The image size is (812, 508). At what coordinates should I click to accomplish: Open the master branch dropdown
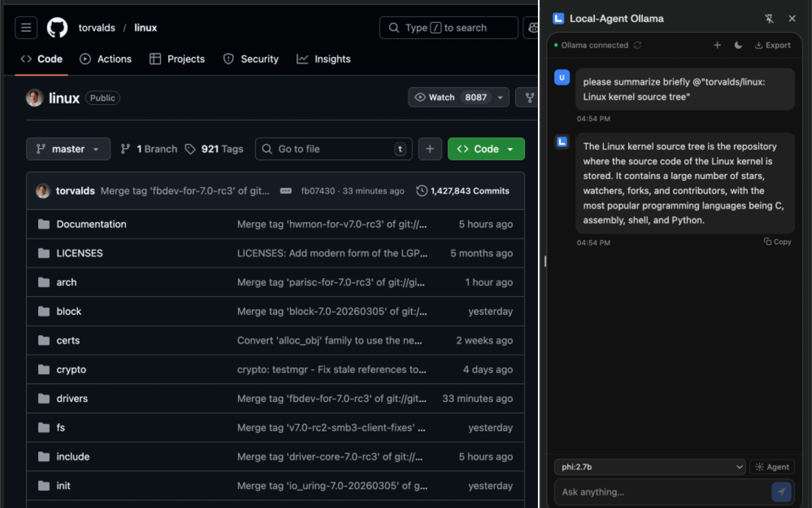[69, 149]
